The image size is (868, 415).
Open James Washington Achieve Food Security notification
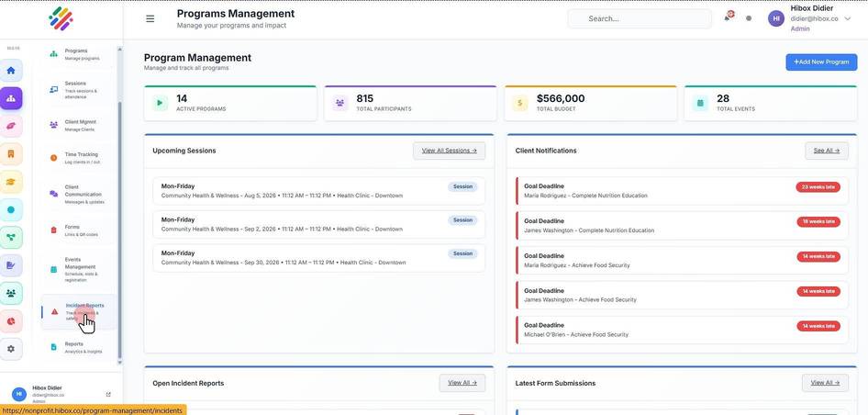point(682,296)
